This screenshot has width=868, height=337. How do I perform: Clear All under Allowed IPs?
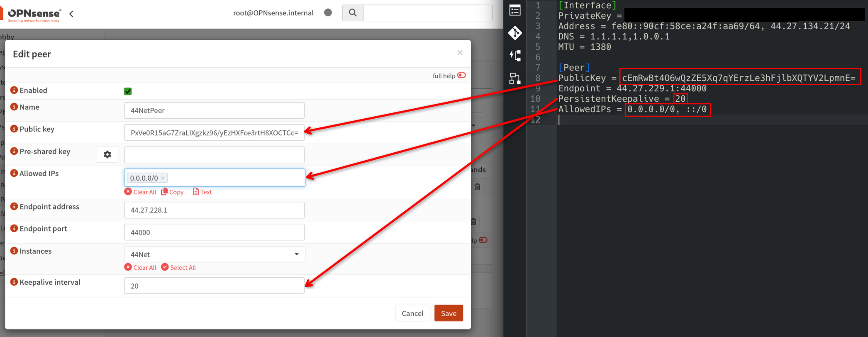140,192
